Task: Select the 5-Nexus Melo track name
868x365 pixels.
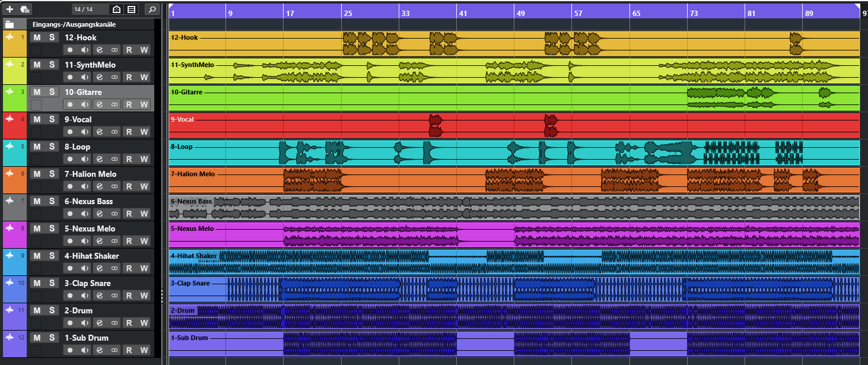Action: (x=90, y=228)
